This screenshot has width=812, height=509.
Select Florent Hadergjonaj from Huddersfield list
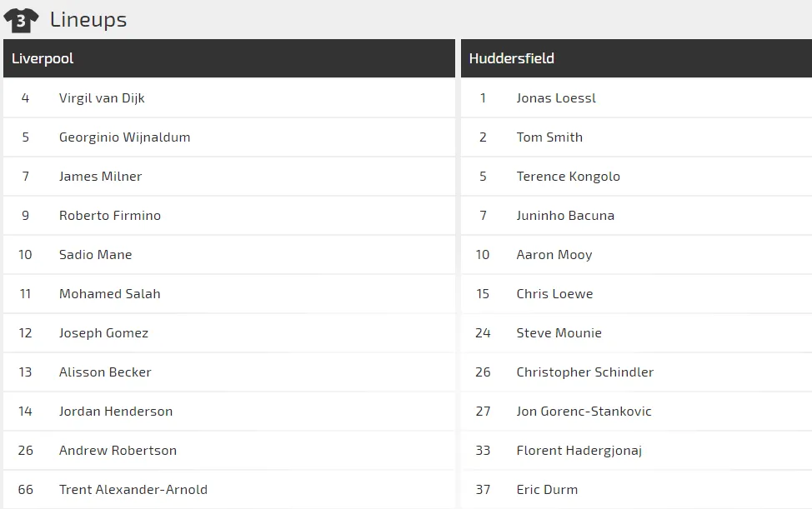pos(579,451)
